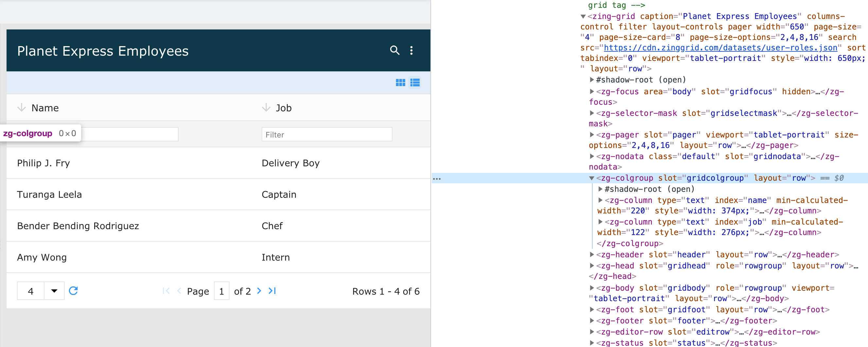The width and height of the screenshot is (868, 347).
Task: Expand the zg-column name element
Action: (600, 200)
